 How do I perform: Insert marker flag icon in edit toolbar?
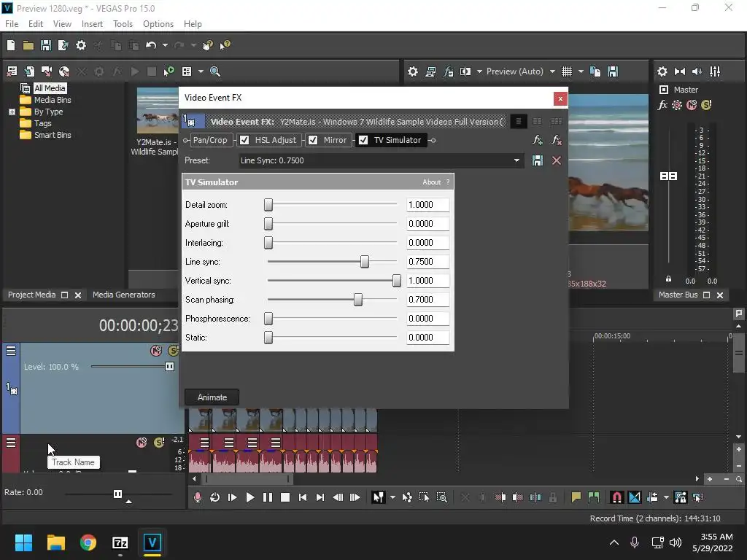576,497
